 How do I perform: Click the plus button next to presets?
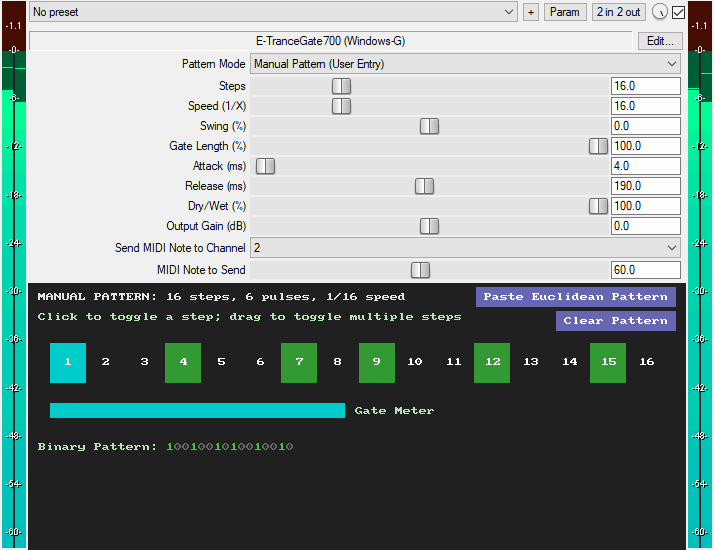(530, 12)
